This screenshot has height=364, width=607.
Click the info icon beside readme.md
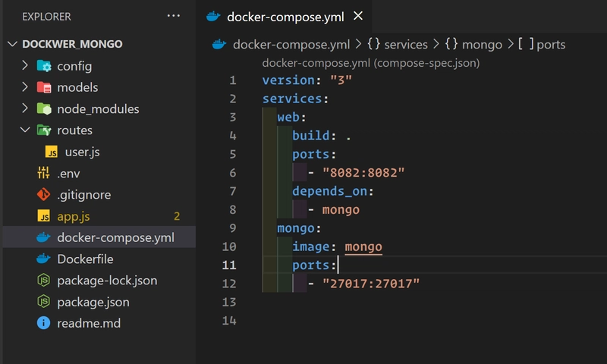pos(43,323)
